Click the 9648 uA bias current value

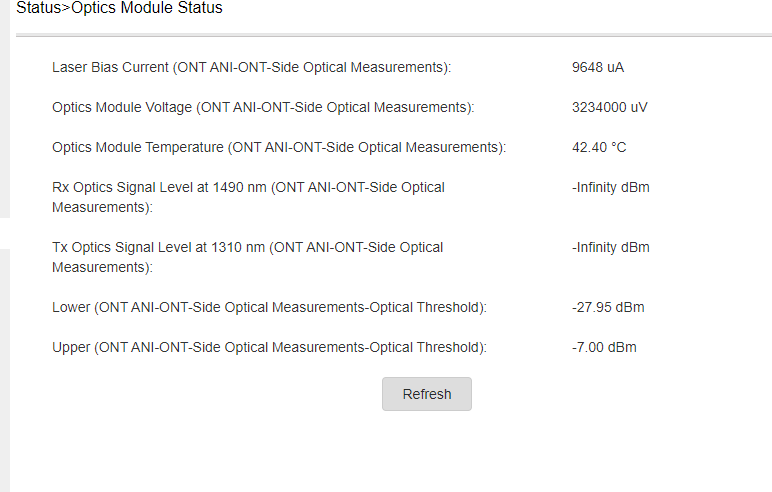(598, 67)
